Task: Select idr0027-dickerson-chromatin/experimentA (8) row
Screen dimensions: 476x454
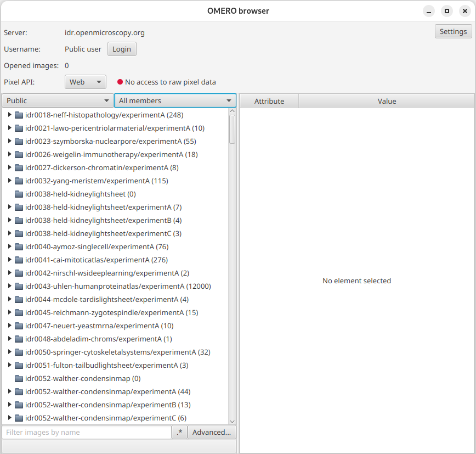Action: [x=115, y=168]
